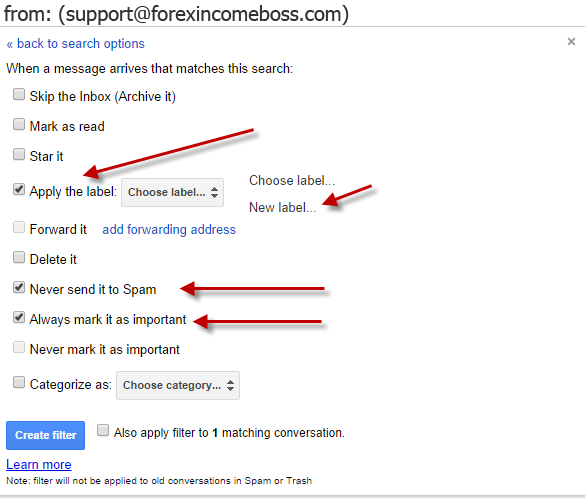Open the Learn more link
Viewport: 588px width, 499px height.
point(39,465)
